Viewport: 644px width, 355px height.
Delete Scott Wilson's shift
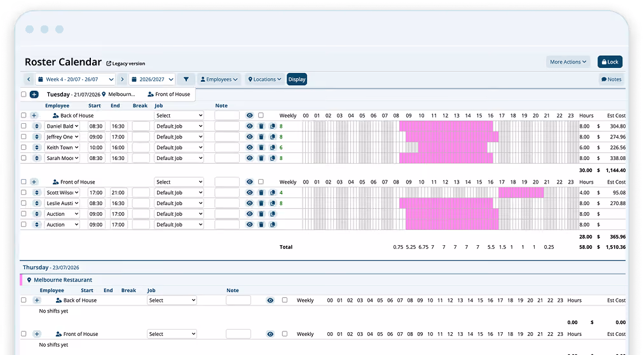click(x=261, y=192)
